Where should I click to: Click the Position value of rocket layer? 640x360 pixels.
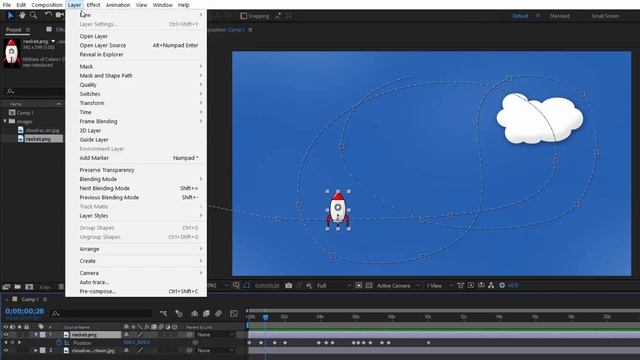tap(137, 342)
